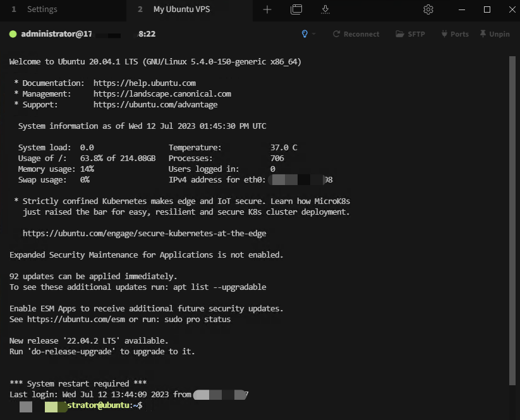Open a new tab with plus icon
The width and height of the screenshot is (520, 420).
[267, 9]
